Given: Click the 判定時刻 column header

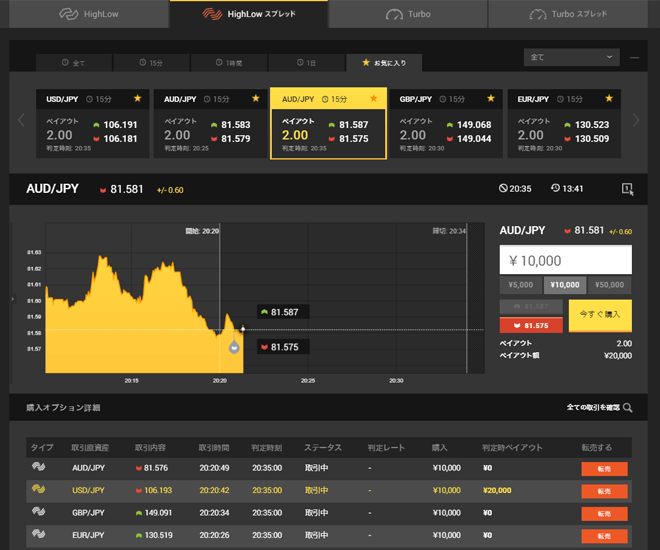Looking at the screenshot, I should 266,447.
